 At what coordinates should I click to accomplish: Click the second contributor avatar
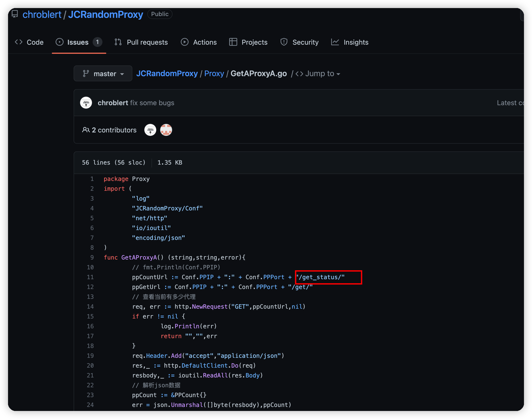tap(166, 130)
